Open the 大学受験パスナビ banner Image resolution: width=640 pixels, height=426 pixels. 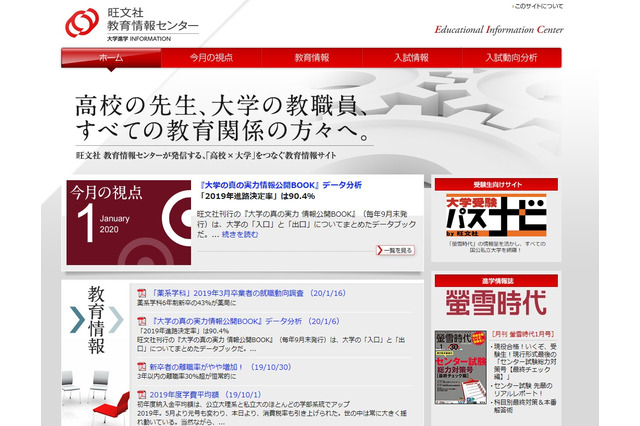point(496,215)
